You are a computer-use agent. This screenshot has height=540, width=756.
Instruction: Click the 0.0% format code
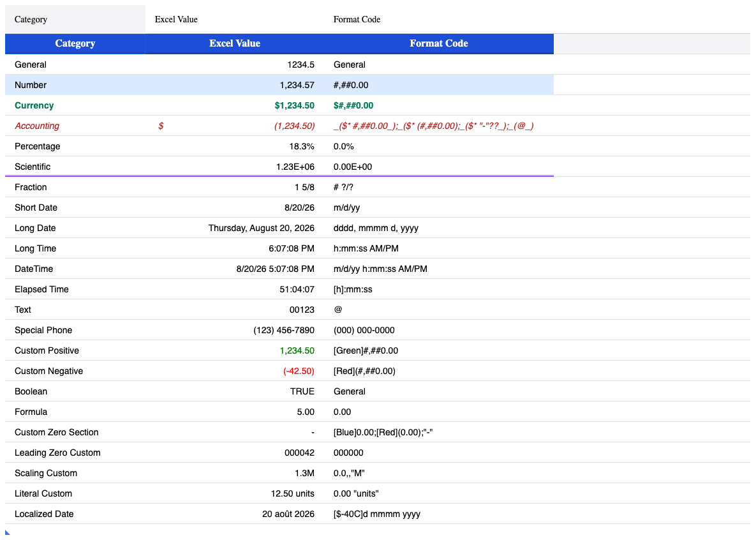click(x=439, y=146)
